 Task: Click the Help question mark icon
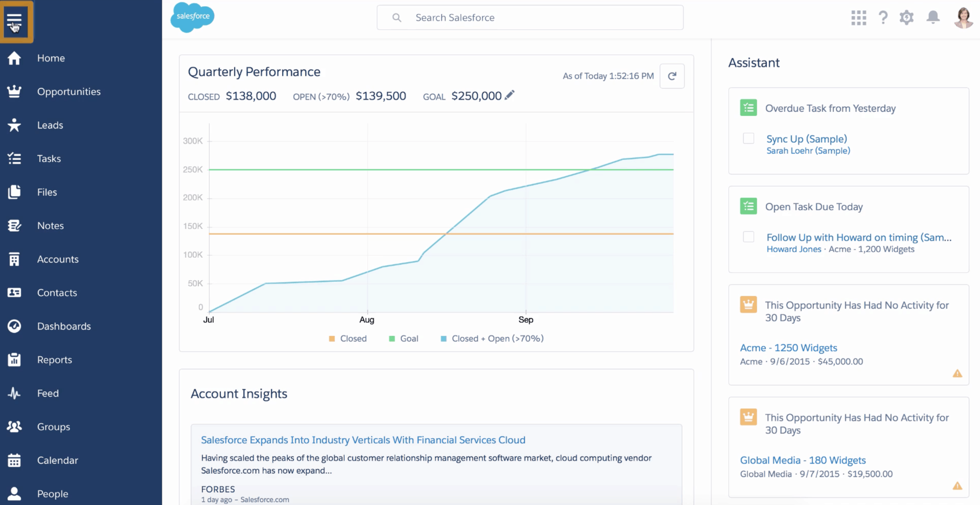(x=883, y=18)
